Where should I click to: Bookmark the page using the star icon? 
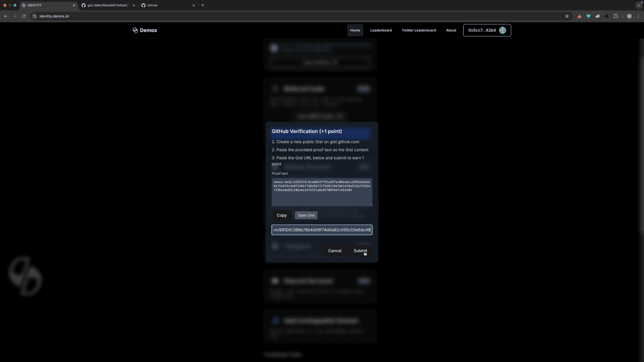click(567, 16)
